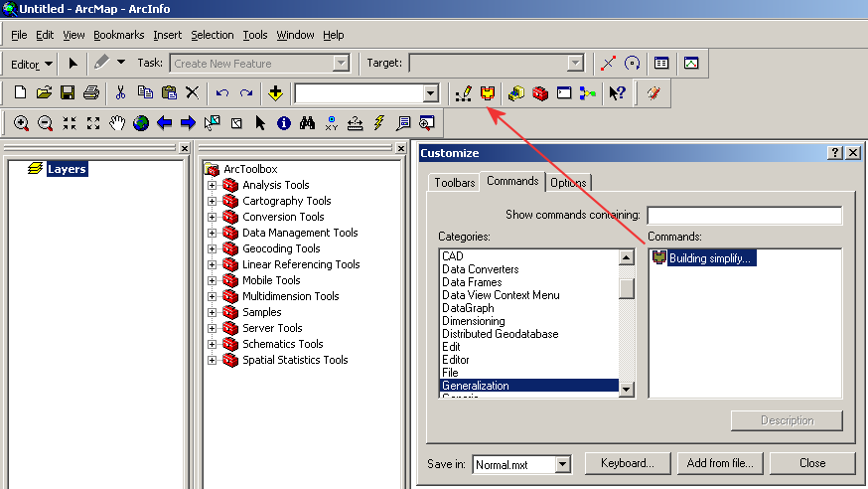The height and width of the screenshot is (489, 868).
Task: Switch to the Toolbars tab in Customize
Action: [x=455, y=182]
